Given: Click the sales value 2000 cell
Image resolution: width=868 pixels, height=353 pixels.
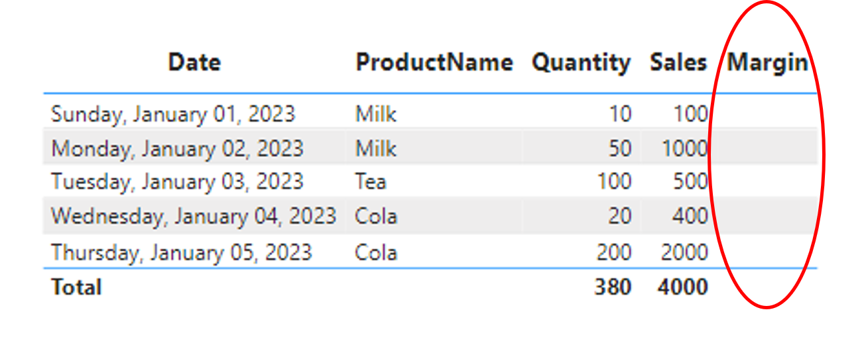Looking at the screenshot, I should (x=684, y=252).
